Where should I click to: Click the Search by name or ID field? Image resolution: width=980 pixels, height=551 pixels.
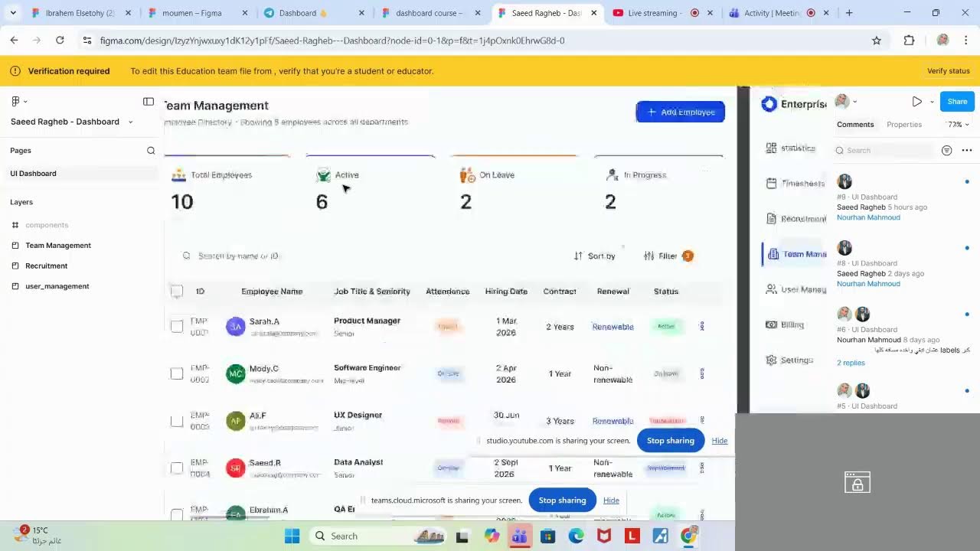(238, 256)
